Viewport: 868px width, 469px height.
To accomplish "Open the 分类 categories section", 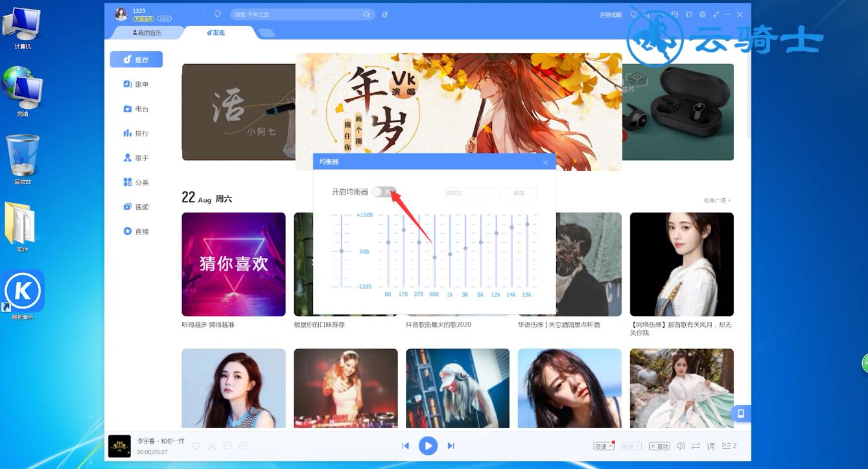I will point(136,183).
